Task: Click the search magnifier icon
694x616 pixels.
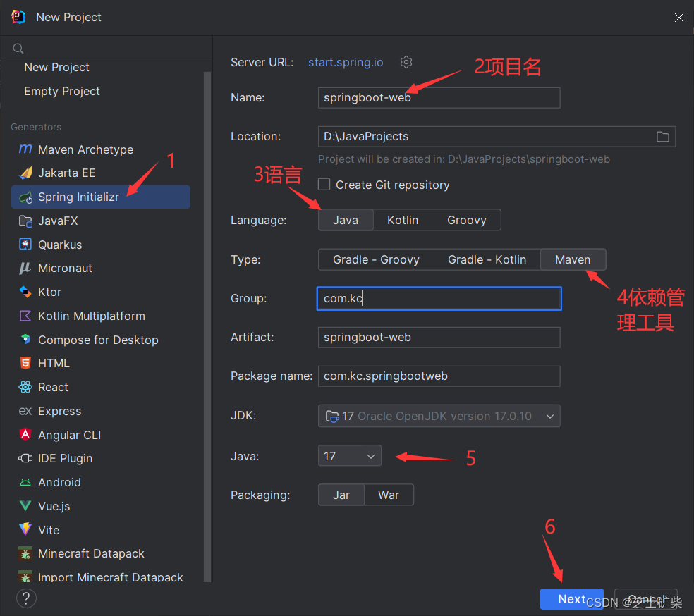Action: click(18, 48)
